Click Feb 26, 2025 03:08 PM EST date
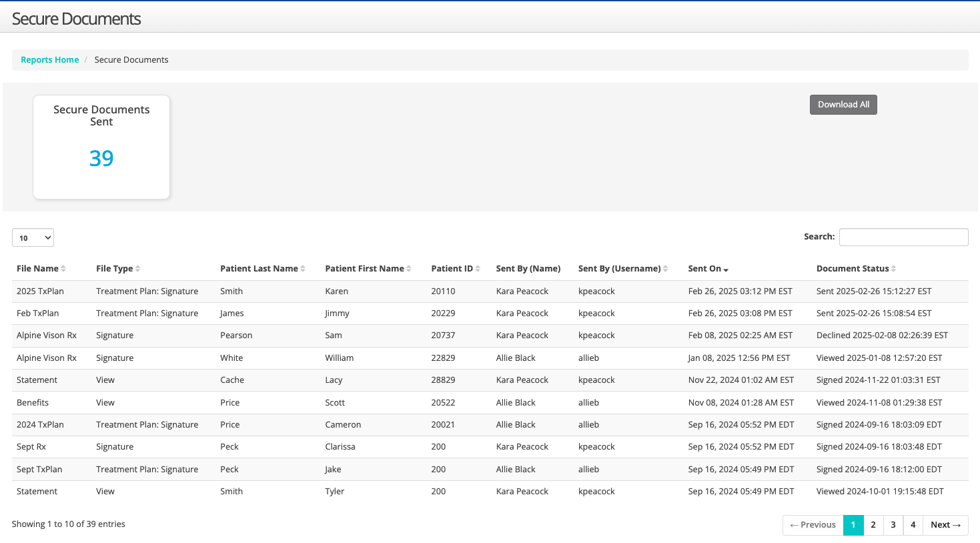Image resolution: width=980 pixels, height=543 pixels. tap(741, 314)
